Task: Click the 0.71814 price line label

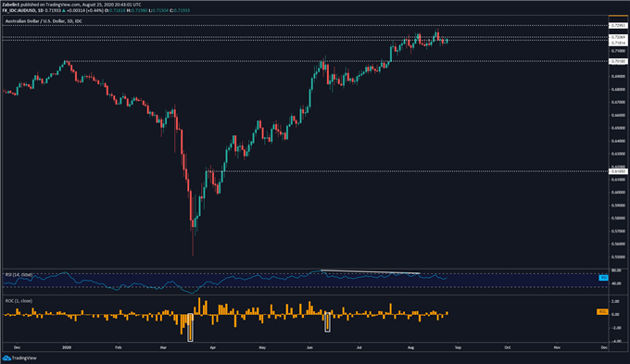Action: pos(618,43)
